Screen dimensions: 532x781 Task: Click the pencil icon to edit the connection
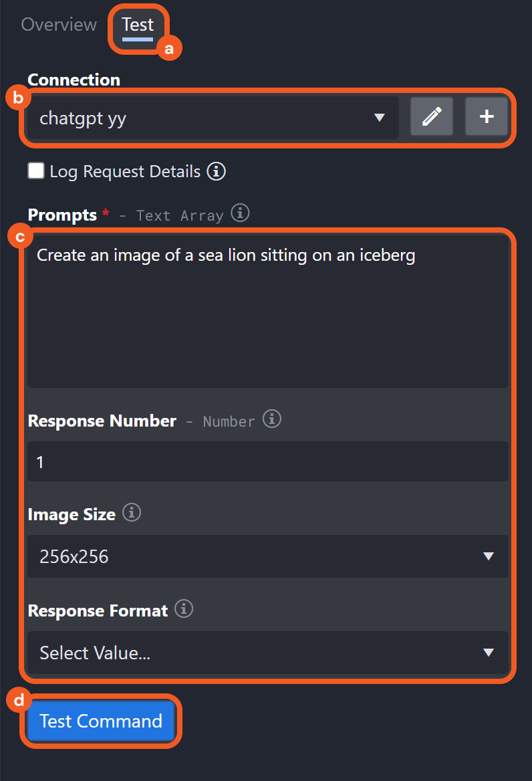pyautogui.click(x=431, y=116)
